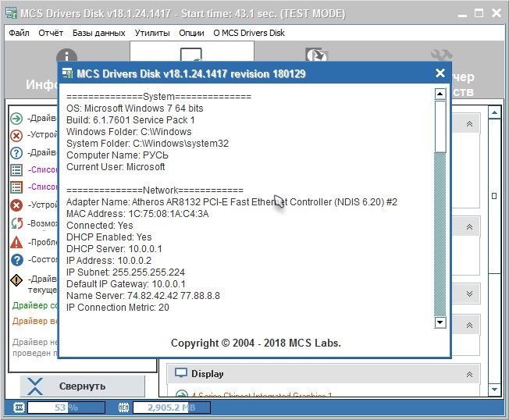Click the blue list icon

tap(16, 169)
